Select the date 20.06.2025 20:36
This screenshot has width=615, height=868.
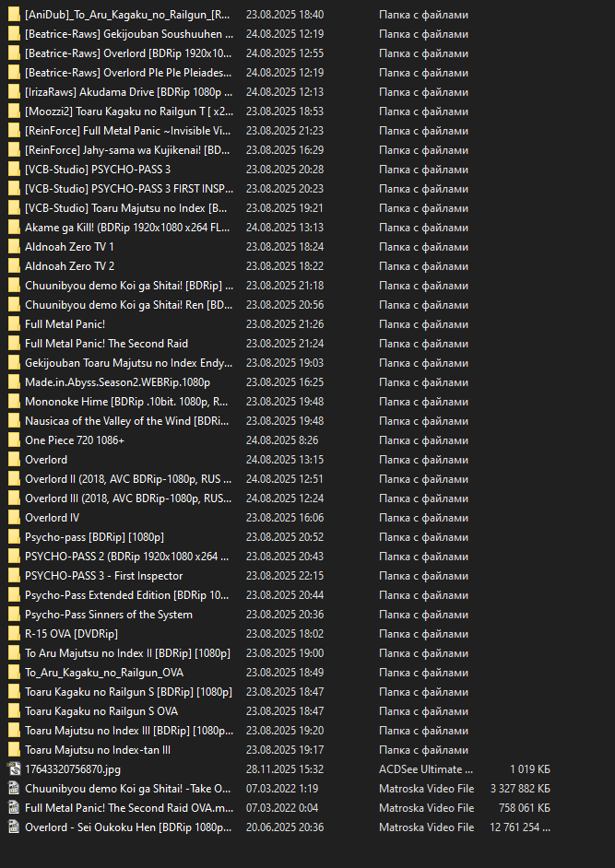coord(285,827)
